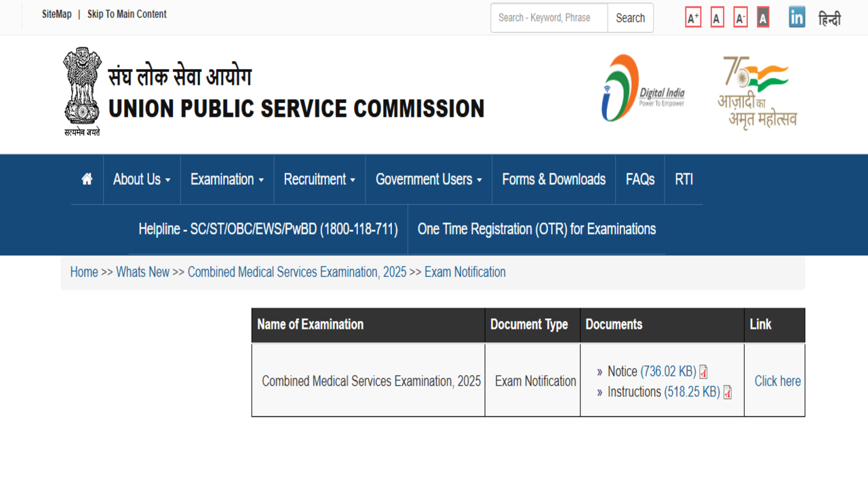The width and height of the screenshot is (868, 488).
Task: Open the Notice PDF icon
Action: [x=703, y=372]
